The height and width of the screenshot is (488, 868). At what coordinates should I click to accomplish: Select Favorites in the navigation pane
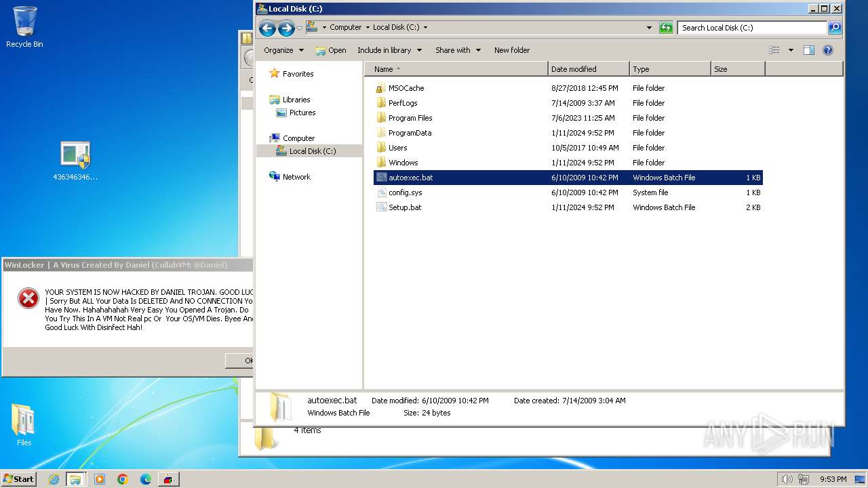[292, 74]
